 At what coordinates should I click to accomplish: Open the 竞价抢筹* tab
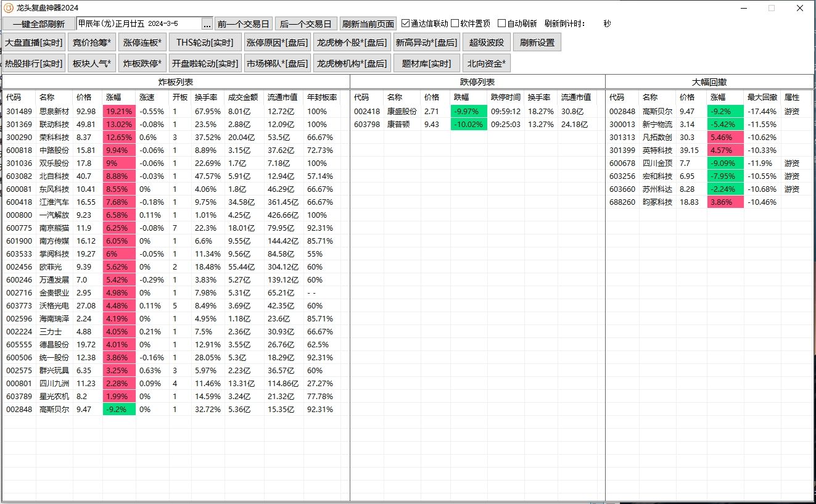pos(91,43)
